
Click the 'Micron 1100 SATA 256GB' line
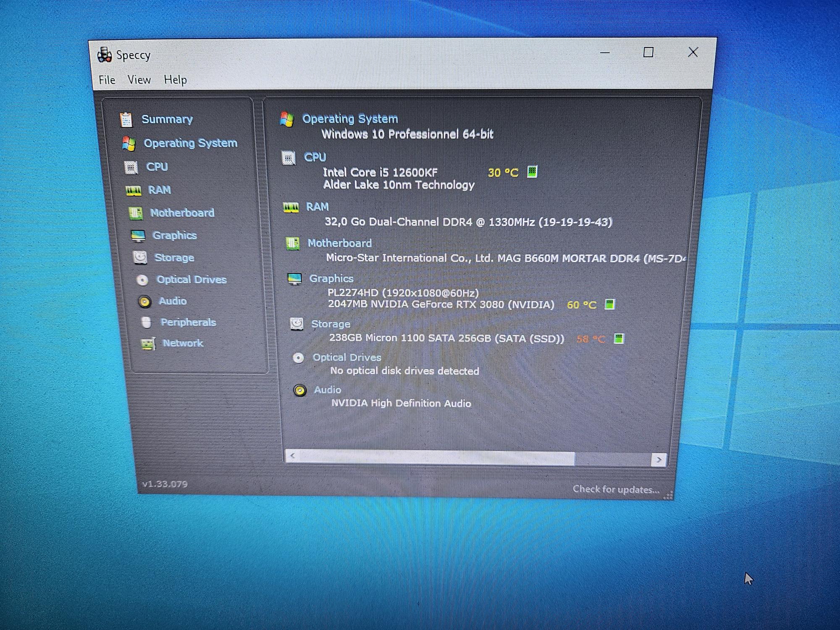pos(446,338)
